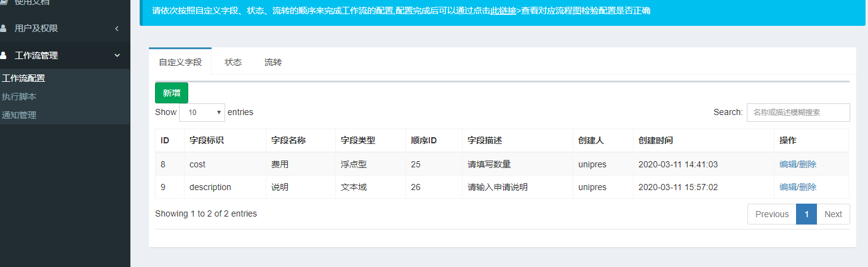Click the 字段标识 column header
This screenshot has height=267, width=868.
225,141
